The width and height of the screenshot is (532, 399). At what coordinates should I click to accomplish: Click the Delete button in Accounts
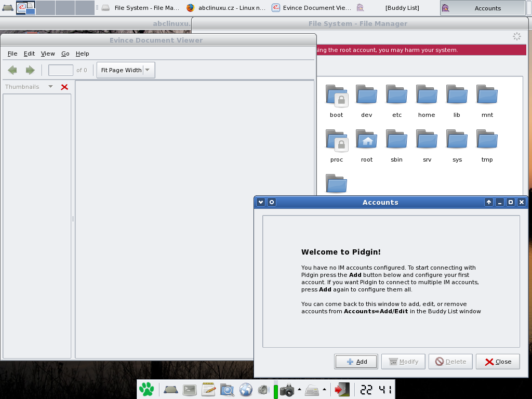450,362
